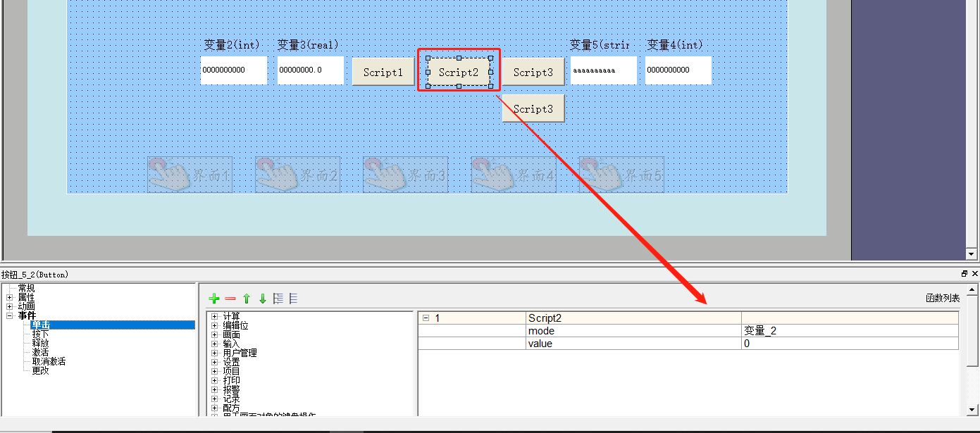Expand the 设置 function category
980x433 pixels.
(x=215, y=362)
